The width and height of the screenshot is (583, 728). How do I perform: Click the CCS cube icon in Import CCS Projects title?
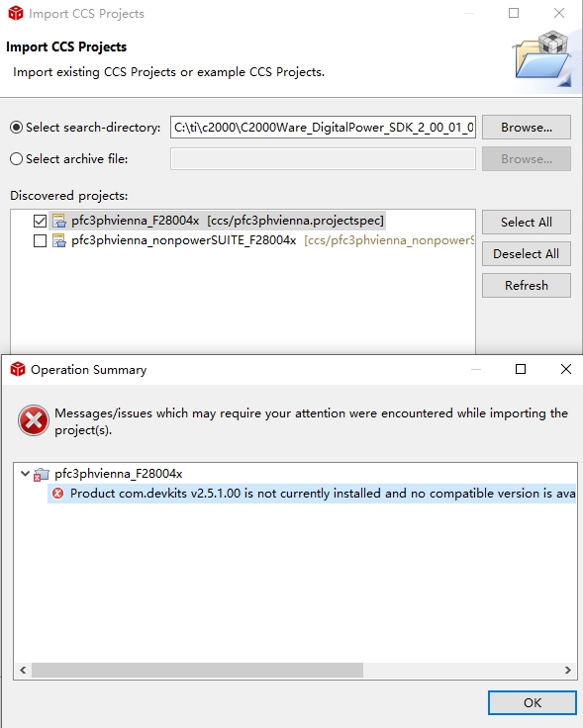coord(16,13)
